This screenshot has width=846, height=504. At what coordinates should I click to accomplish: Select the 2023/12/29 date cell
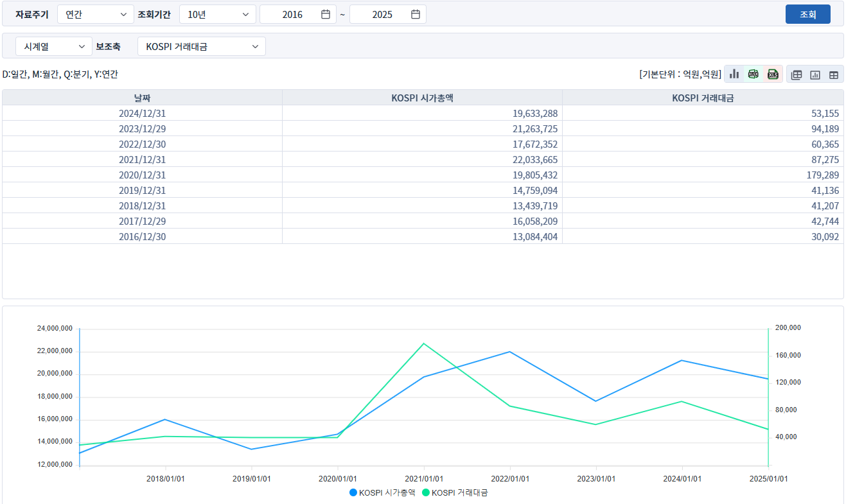(x=142, y=128)
